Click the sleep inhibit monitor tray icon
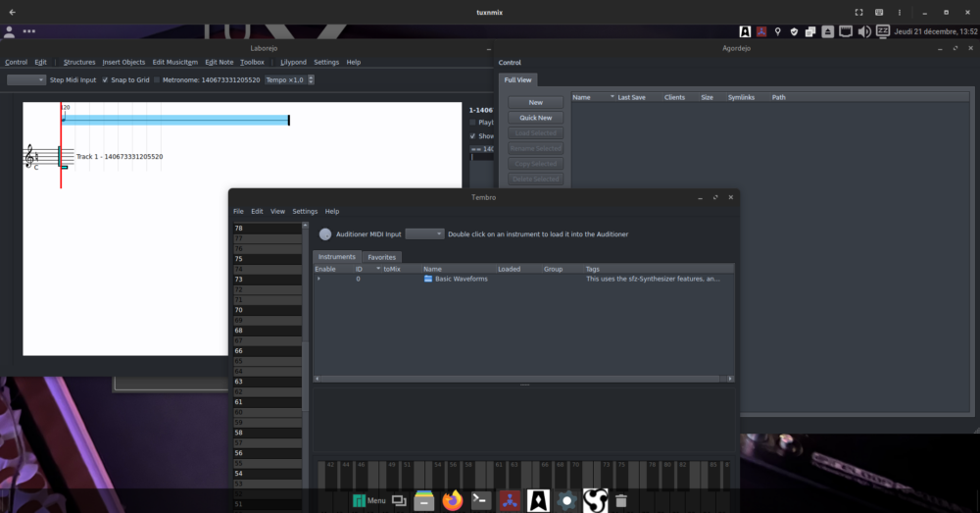The image size is (980, 513). pos(883,30)
